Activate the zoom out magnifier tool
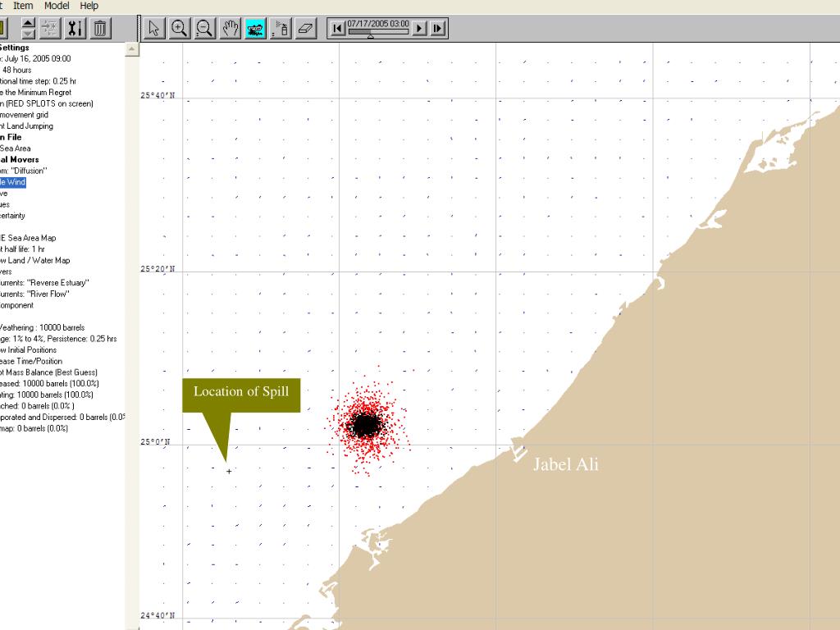Image resolution: width=840 pixels, height=630 pixels. 205,29
